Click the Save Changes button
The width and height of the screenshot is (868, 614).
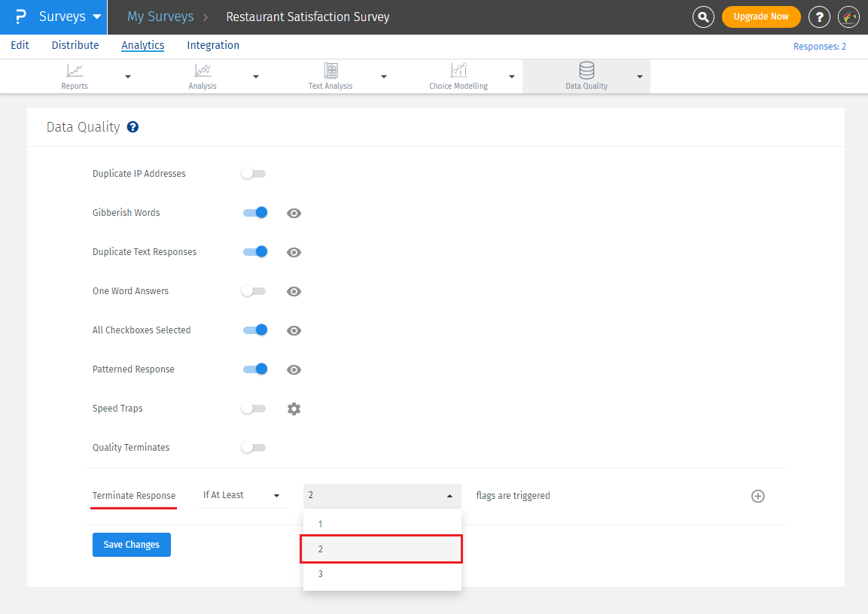point(132,545)
